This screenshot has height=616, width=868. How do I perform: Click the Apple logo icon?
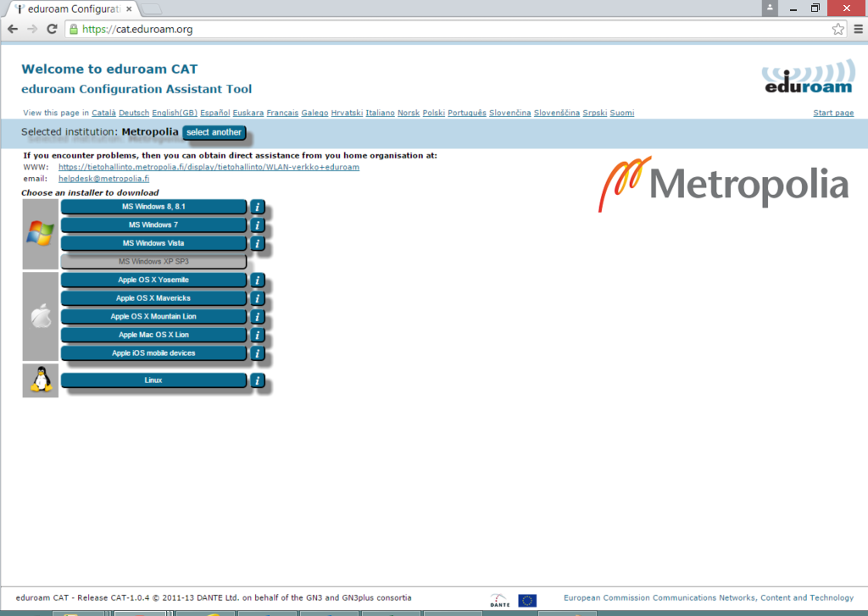point(41,316)
